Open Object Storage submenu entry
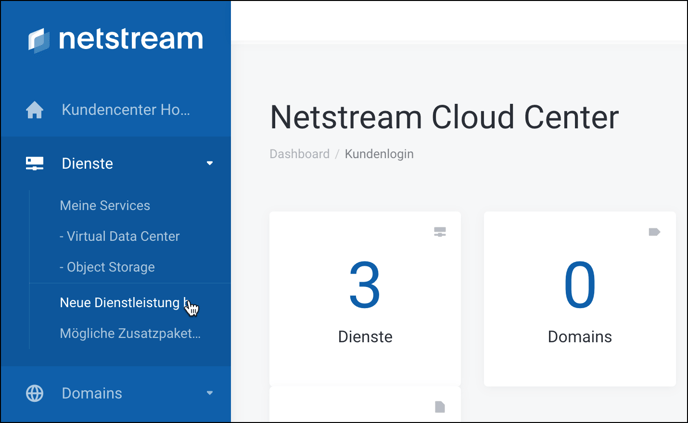The height and width of the screenshot is (423, 688). click(x=107, y=267)
